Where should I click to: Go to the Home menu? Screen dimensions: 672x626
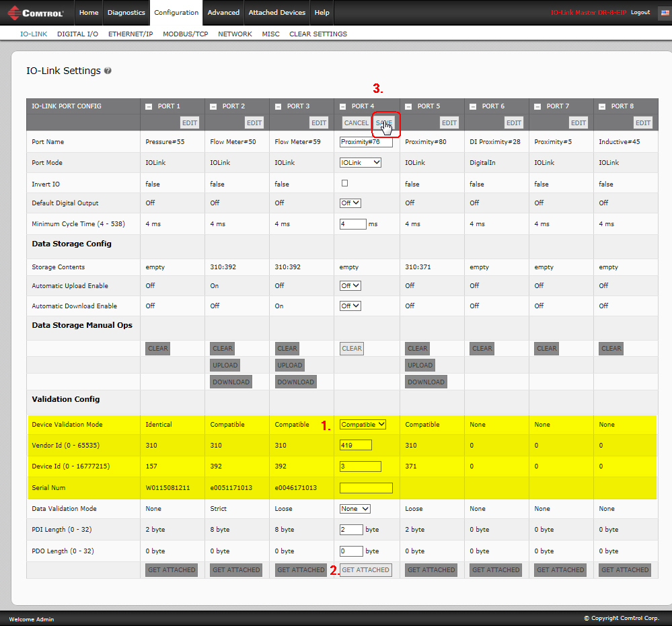(89, 12)
